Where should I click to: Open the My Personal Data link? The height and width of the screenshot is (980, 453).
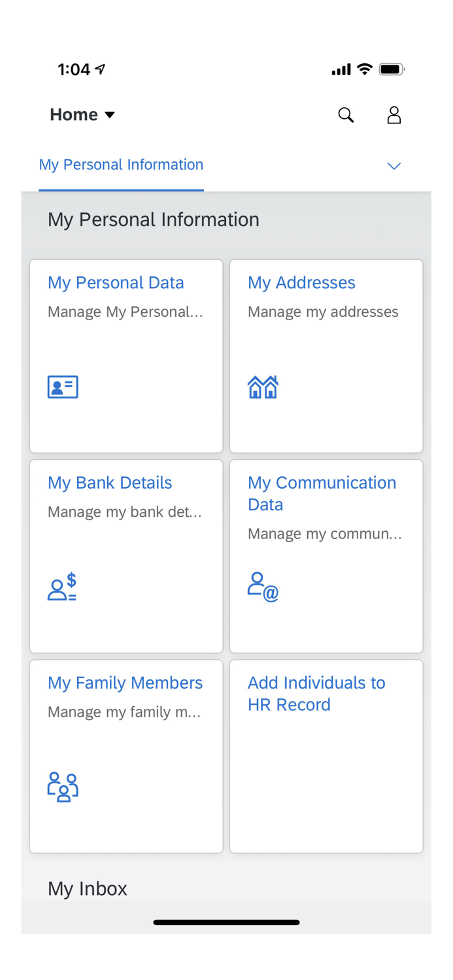116,282
